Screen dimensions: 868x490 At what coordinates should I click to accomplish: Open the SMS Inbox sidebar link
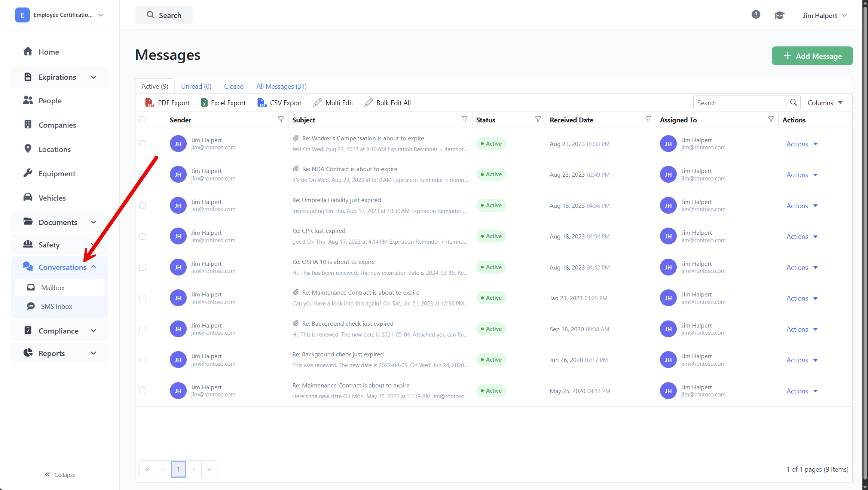(x=56, y=307)
